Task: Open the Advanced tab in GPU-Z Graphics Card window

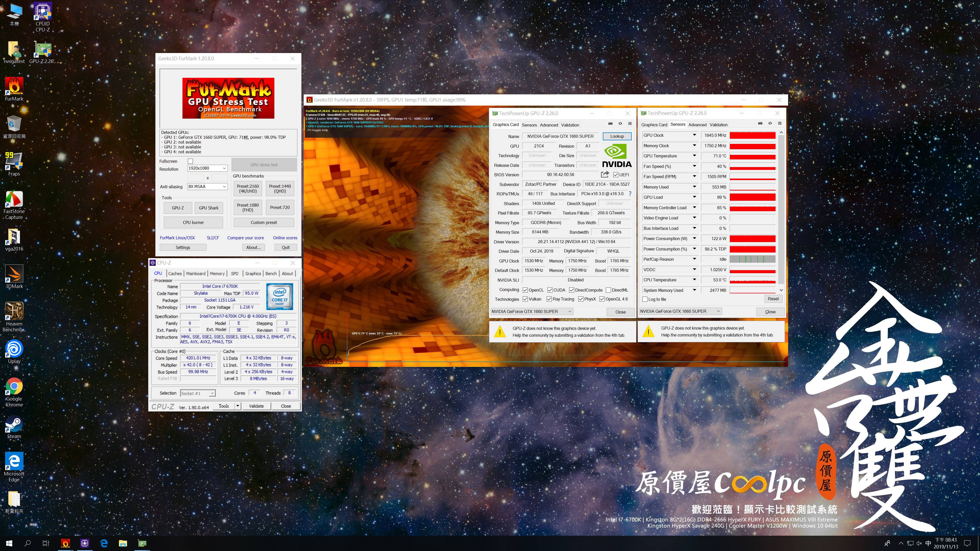Action: (549, 125)
